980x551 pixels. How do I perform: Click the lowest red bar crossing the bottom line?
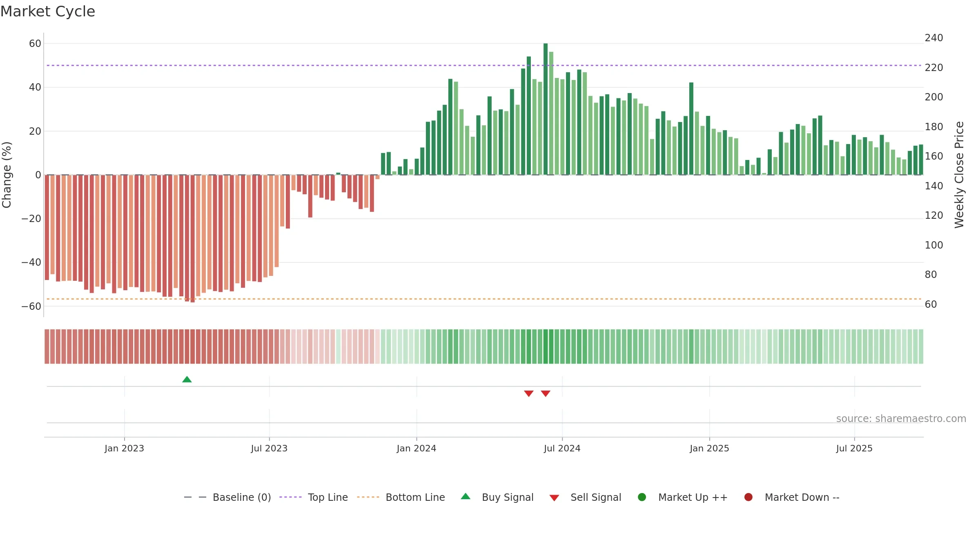193,239
